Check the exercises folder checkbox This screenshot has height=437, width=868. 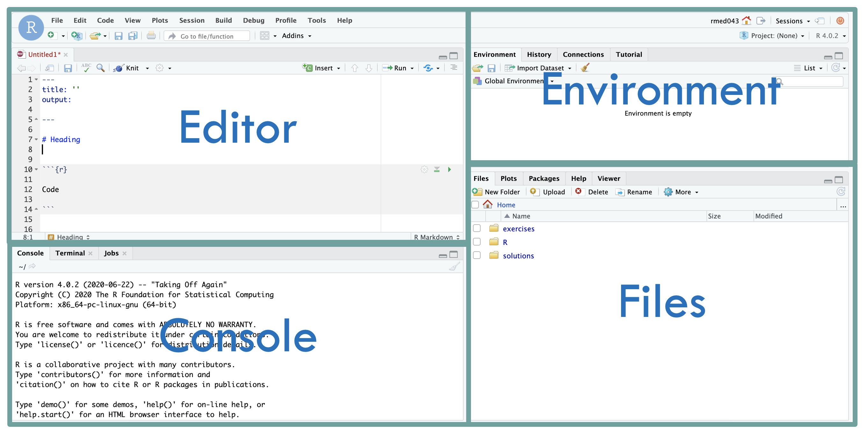(x=477, y=228)
